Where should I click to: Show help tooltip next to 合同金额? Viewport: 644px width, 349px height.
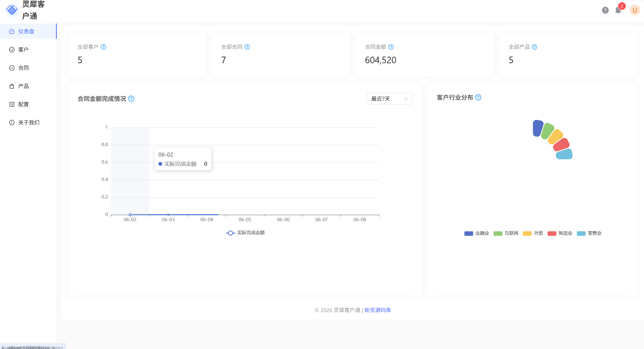pyautogui.click(x=391, y=47)
